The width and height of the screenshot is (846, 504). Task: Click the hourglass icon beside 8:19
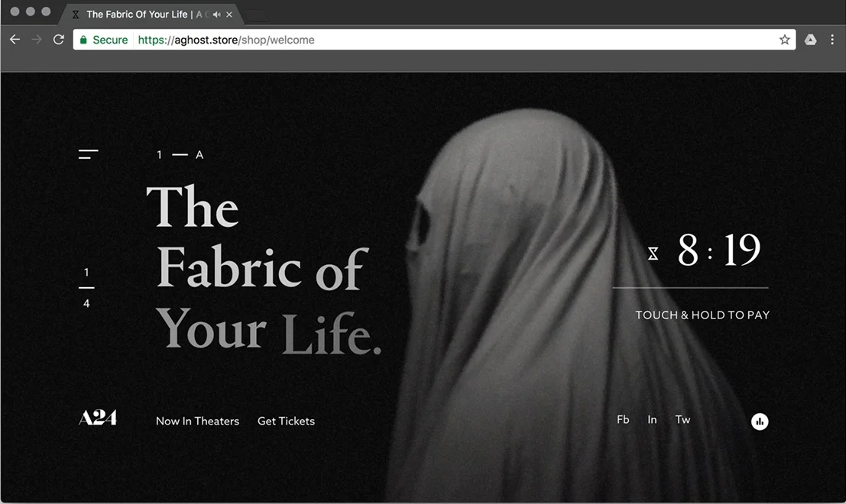[x=653, y=254]
